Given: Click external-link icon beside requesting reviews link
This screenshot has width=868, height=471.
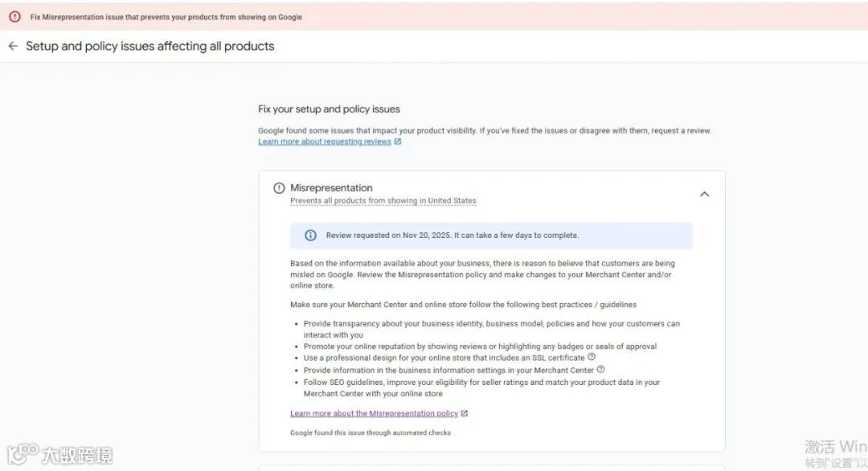Looking at the screenshot, I should tap(398, 142).
